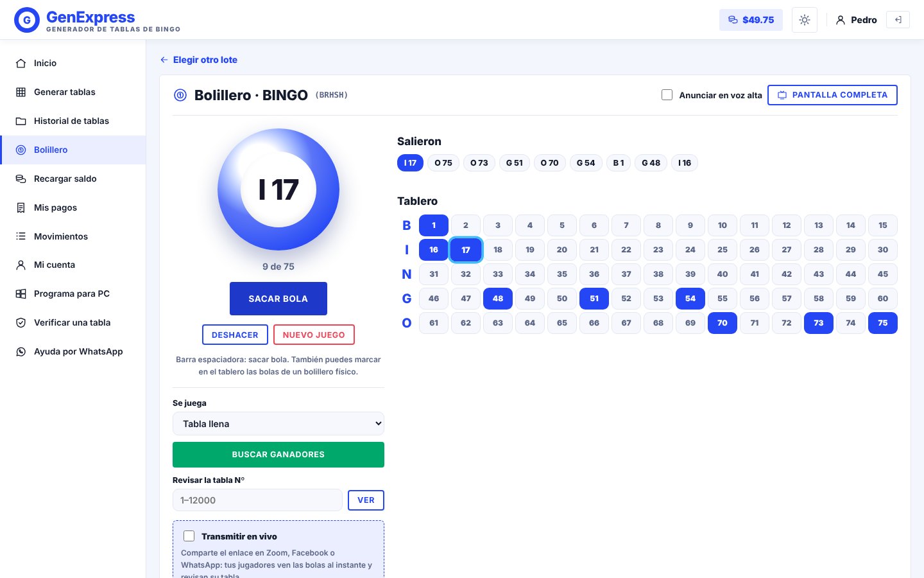Open Bolillero in the sidebar

tap(73, 150)
